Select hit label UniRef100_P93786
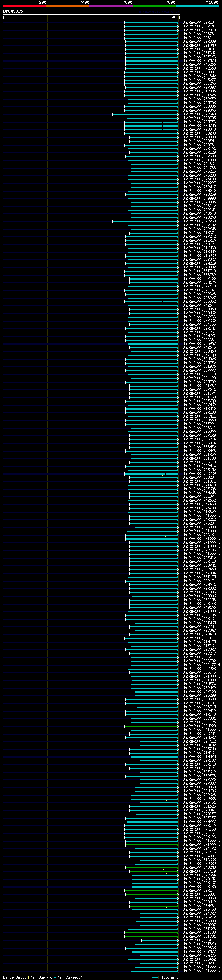 199,125
